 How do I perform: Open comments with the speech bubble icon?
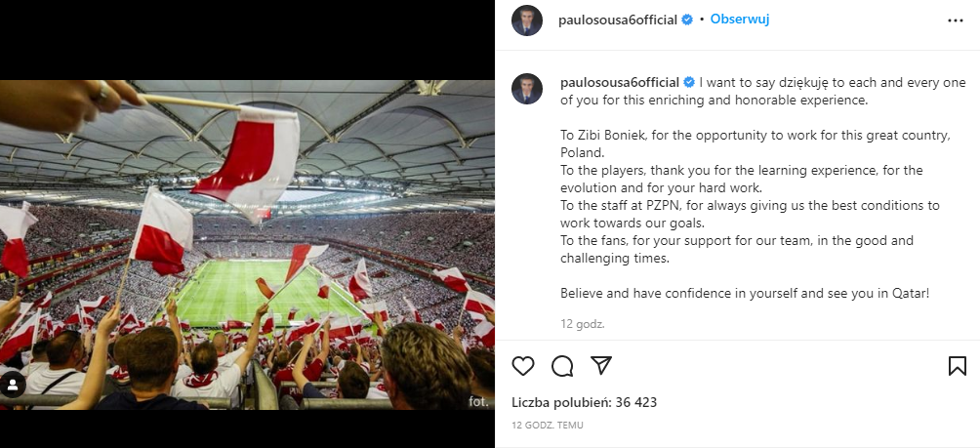(562, 366)
